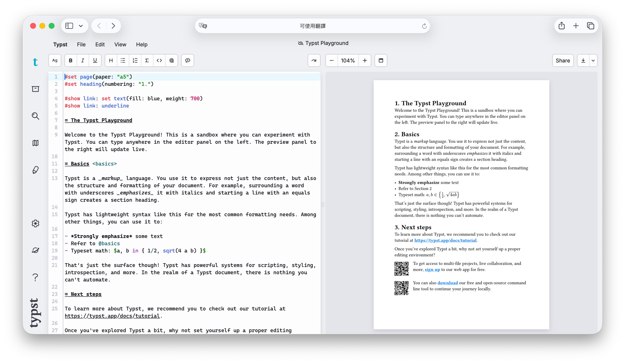Toggle bold formatting
The width and height of the screenshot is (625, 364).
pyautogui.click(x=71, y=61)
